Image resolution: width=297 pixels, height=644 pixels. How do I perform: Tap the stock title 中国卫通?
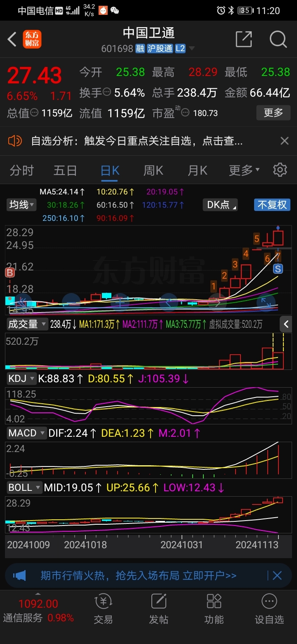click(x=148, y=33)
